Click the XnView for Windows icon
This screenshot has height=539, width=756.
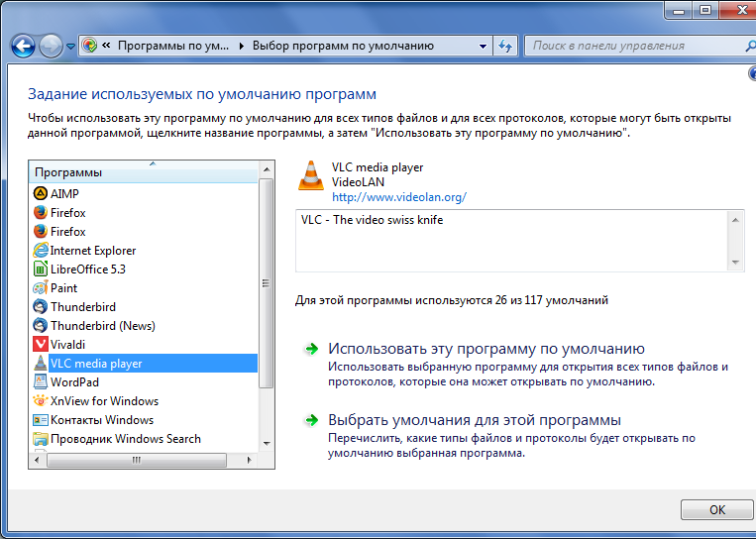(41, 400)
